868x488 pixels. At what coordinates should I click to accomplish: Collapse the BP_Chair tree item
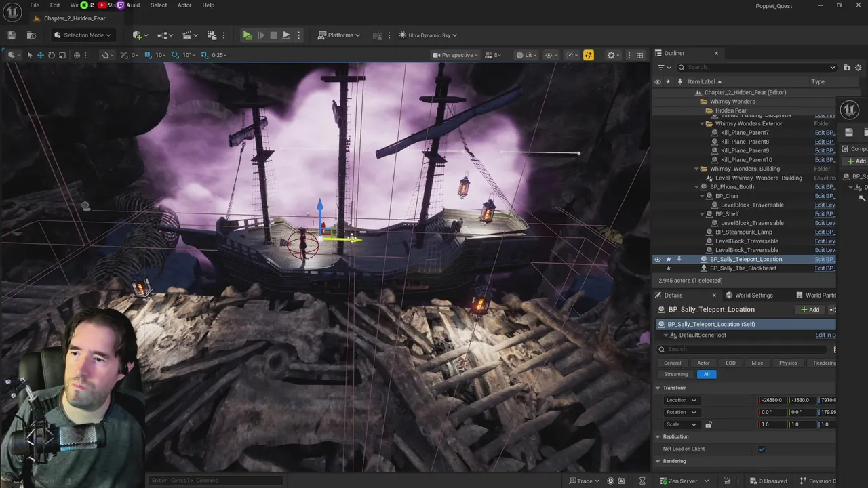point(702,196)
